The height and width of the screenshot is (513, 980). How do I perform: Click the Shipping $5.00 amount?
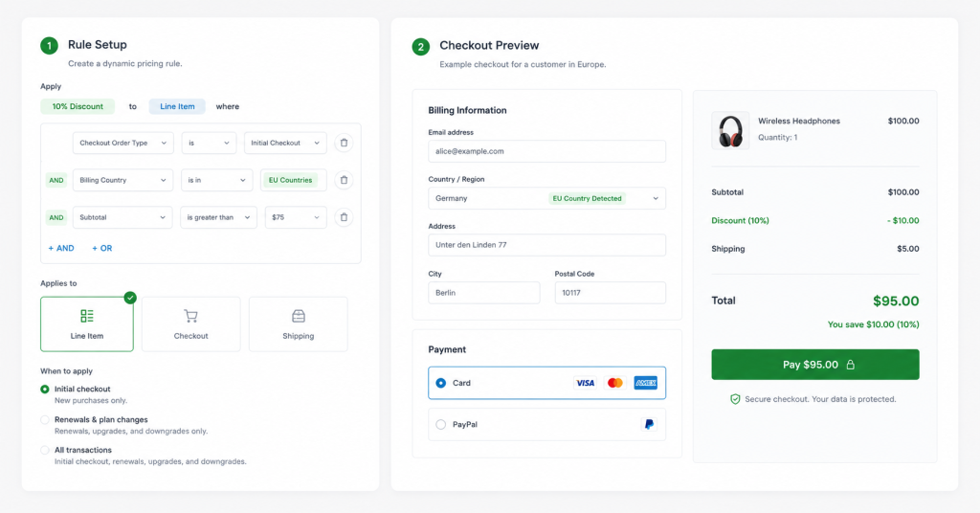[x=908, y=249]
